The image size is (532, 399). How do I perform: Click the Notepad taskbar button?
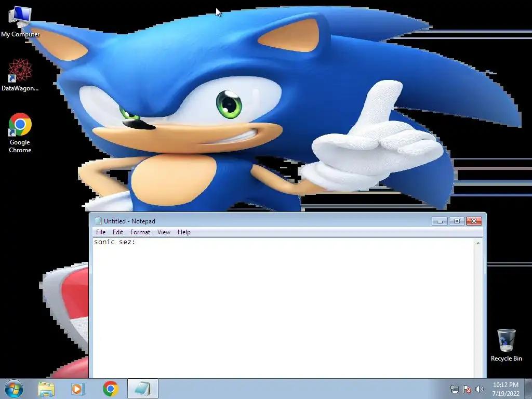point(143,389)
